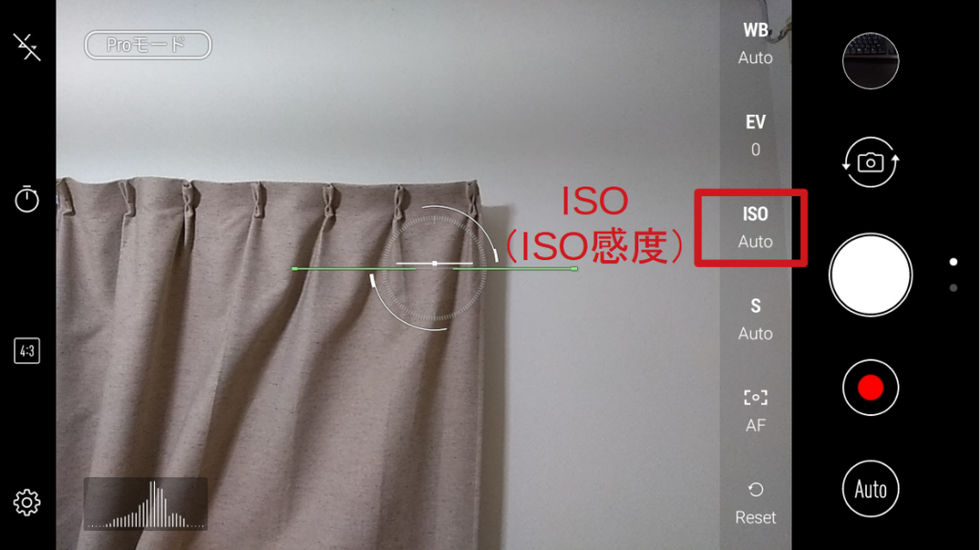980x550 pixels.
Task: Open WB white balance setting
Action: pyautogui.click(x=755, y=44)
